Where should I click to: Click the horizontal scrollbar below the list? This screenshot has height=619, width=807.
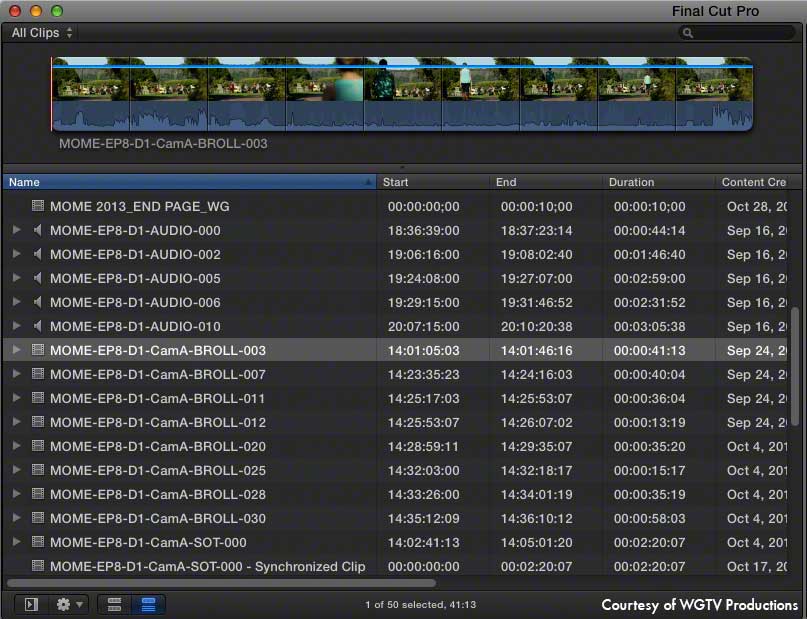click(221, 583)
